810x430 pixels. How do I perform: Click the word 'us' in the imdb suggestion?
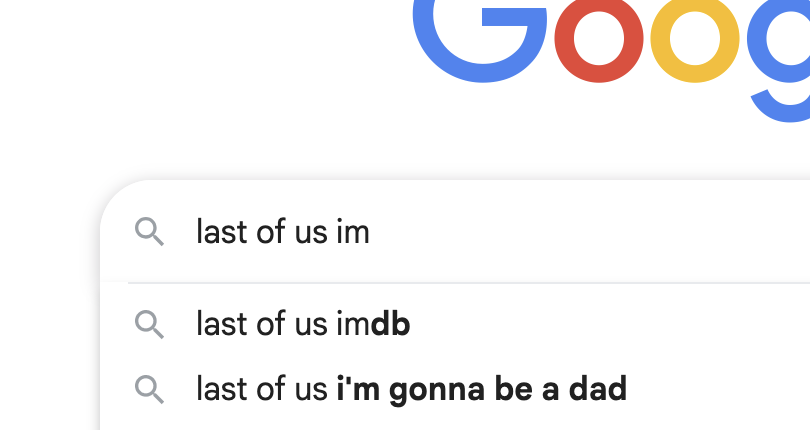tap(308, 324)
